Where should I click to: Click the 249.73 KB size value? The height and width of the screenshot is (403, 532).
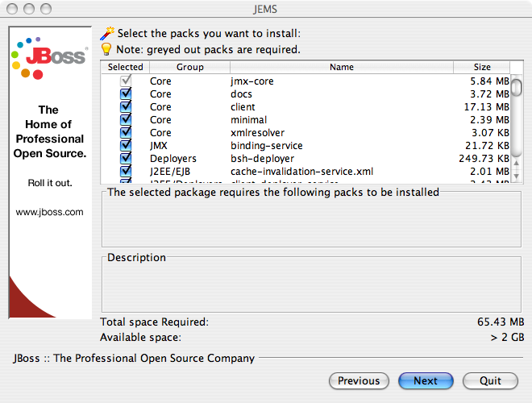pyautogui.click(x=484, y=159)
